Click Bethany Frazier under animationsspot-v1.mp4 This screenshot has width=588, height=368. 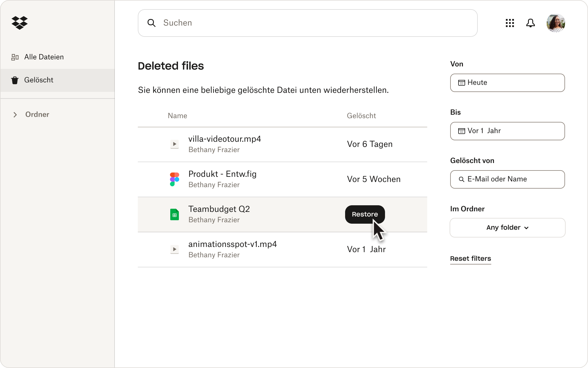(x=214, y=255)
